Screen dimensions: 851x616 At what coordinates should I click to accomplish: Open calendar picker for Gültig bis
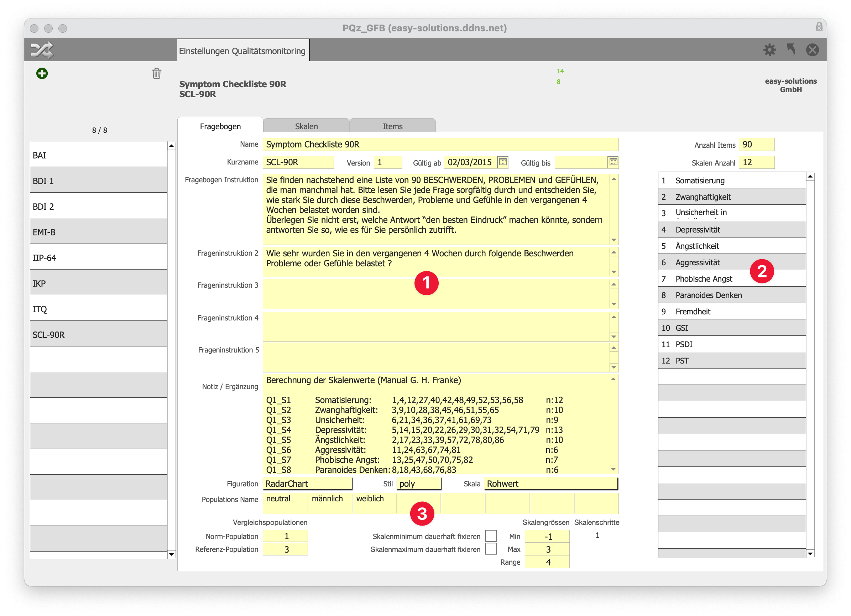[613, 162]
